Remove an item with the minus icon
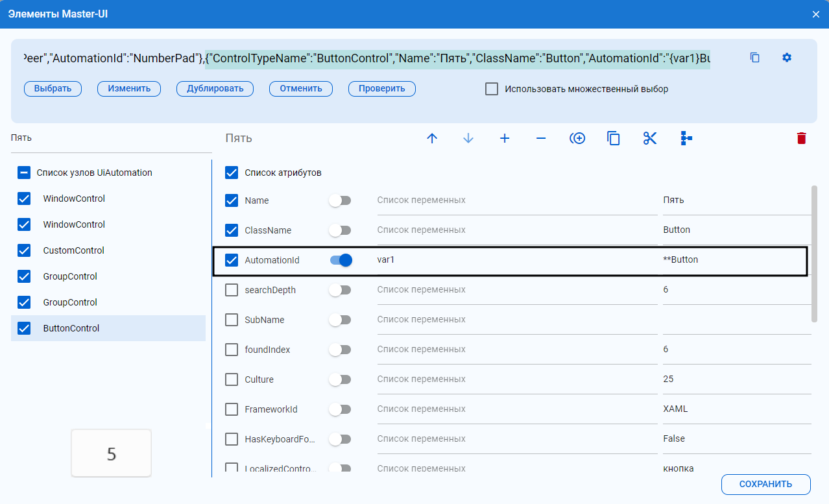 (x=541, y=138)
